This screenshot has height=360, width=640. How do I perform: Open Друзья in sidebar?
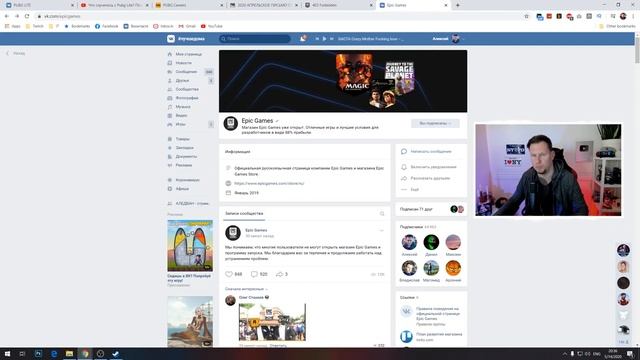pos(182,81)
